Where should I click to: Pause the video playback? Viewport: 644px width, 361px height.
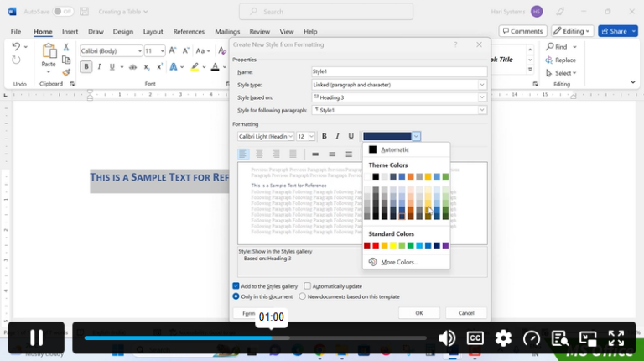click(x=36, y=337)
